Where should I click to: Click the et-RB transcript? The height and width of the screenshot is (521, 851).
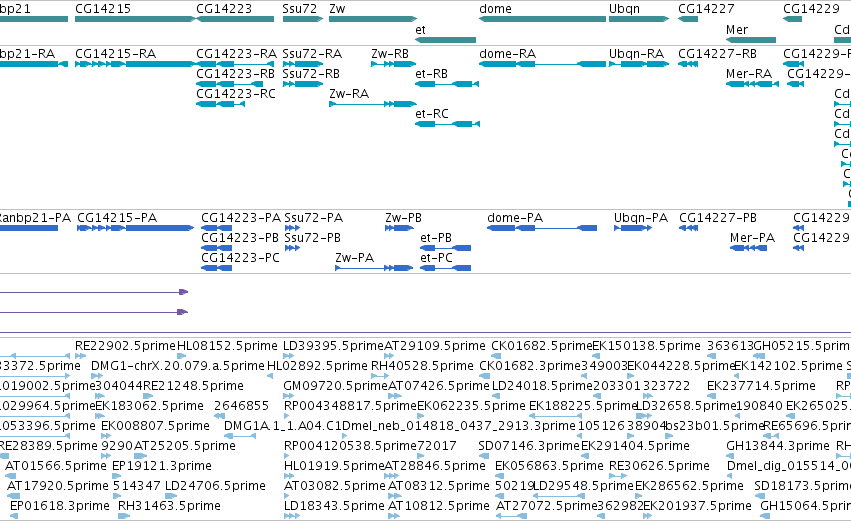[447, 84]
